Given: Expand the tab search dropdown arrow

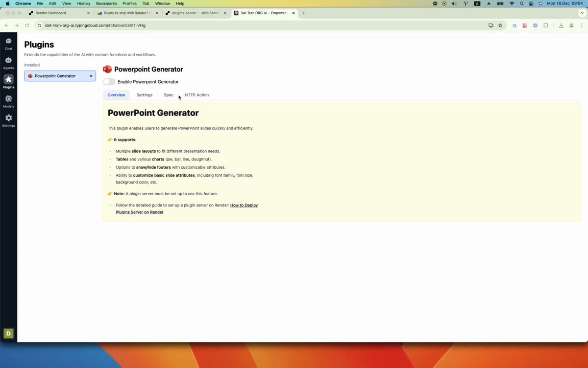Looking at the screenshot, I should pos(582,13).
